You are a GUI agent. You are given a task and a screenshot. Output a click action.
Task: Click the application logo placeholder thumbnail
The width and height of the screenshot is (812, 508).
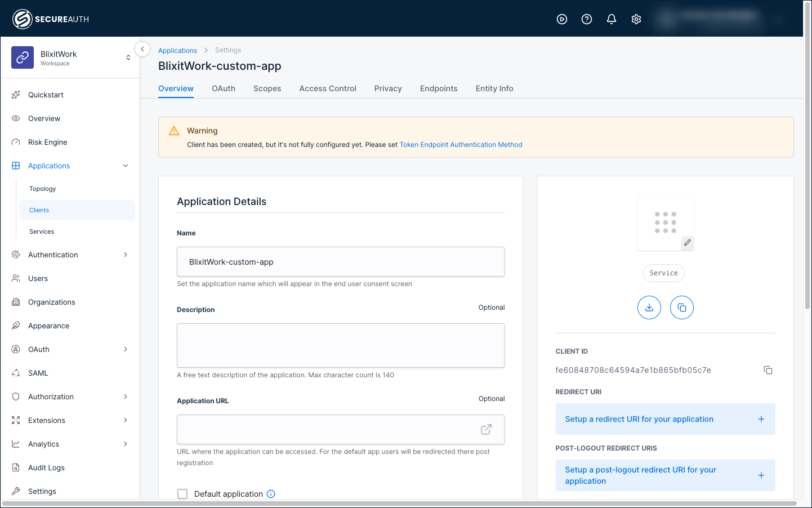(666, 222)
